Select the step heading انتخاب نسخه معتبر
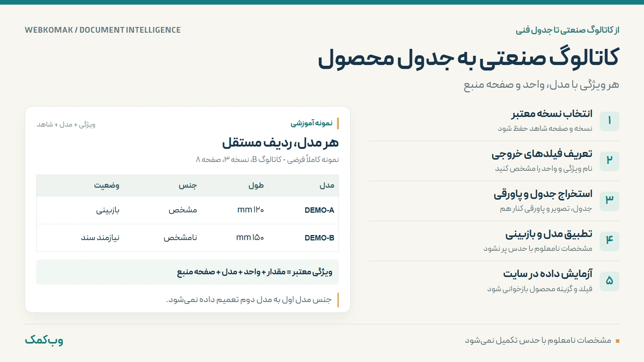The image size is (644, 362). [x=552, y=113]
